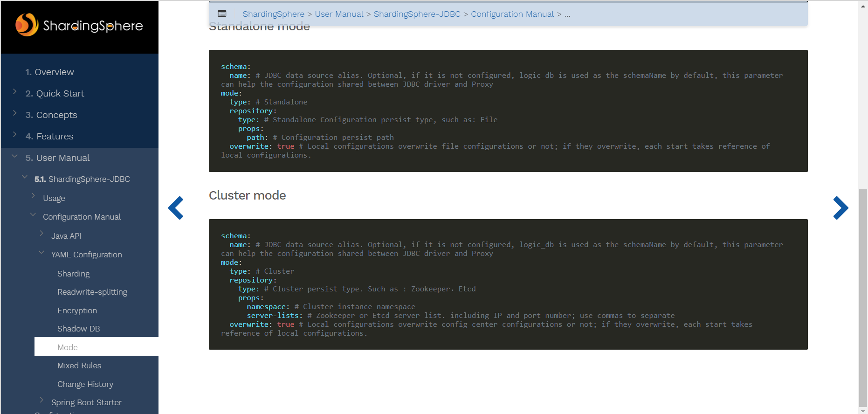
Task: Open the Change History page
Action: point(85,384)
